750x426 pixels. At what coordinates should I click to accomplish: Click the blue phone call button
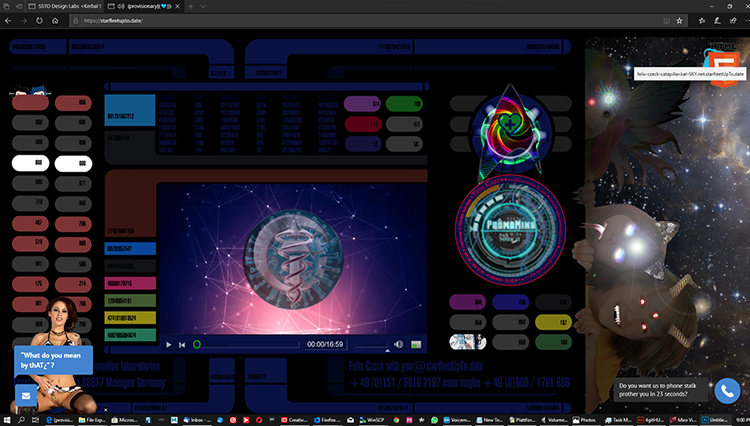(727, 391)
